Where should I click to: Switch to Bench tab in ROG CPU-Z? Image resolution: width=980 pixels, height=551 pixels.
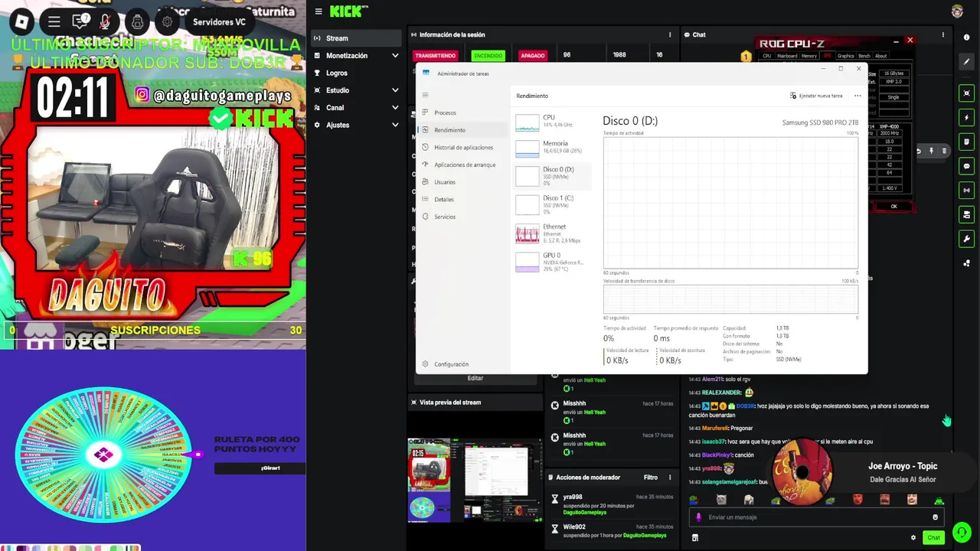pos(864,56)
